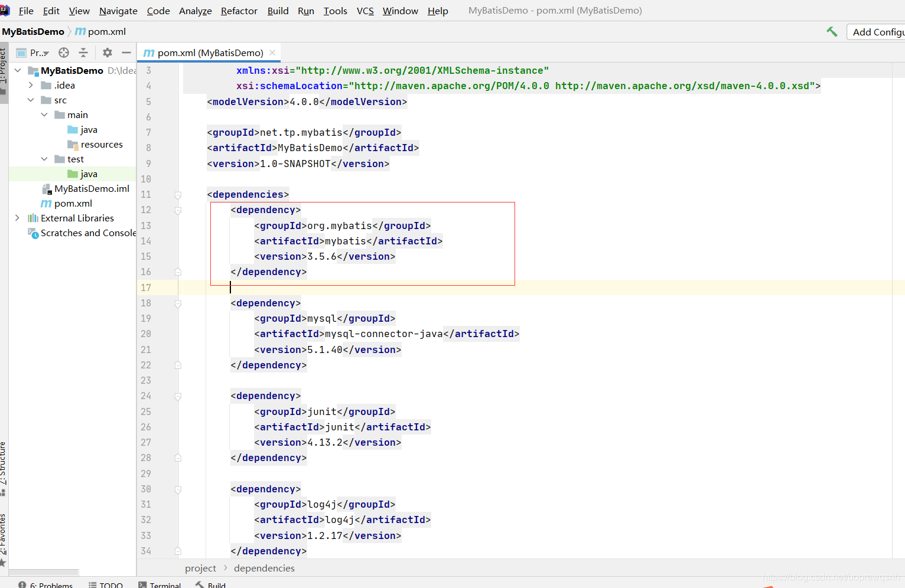The width and height of the screenshot is (905, 588).
Task: Fold the log4j dependency at line 30
Action: click(x=178, y=489)
